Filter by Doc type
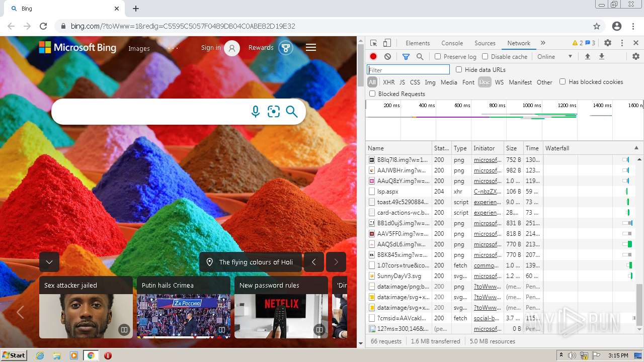 pos(485,82)
